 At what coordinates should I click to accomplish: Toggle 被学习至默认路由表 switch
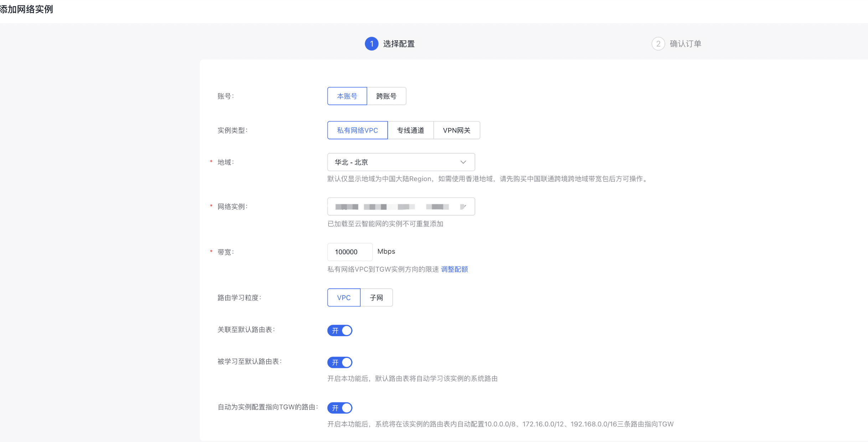click(x=340, y=363)
